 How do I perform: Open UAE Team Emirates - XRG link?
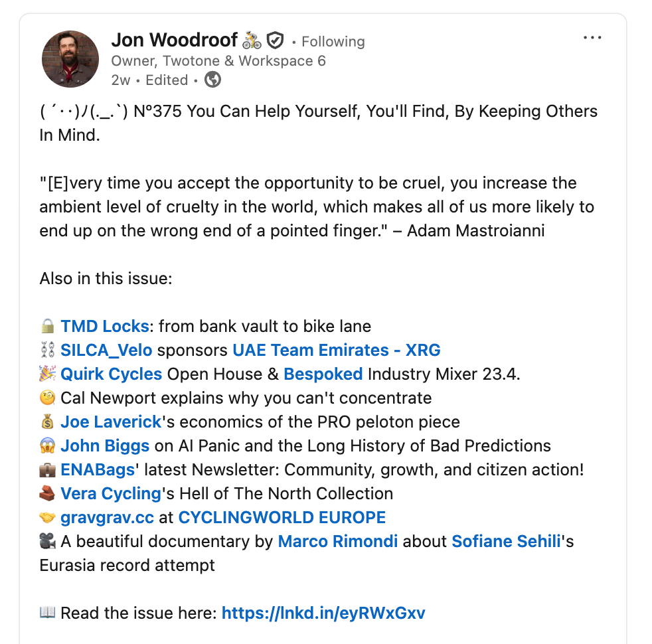coord(337,351)
